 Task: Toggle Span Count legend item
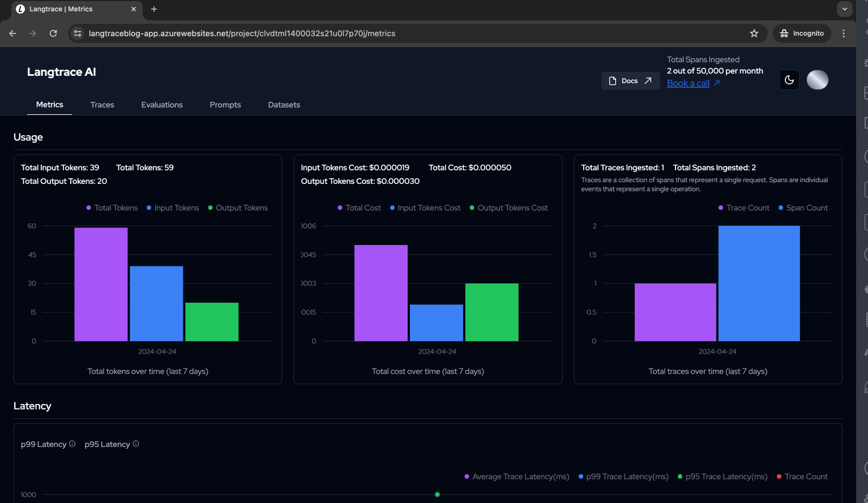803,208
